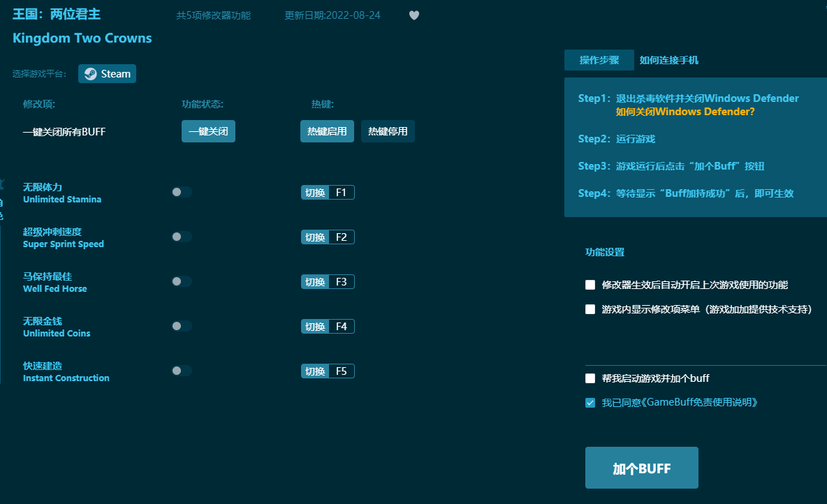Click the 一键关闭 button
The height and width of the screenshot is (504, 827).
click(208, 131)
